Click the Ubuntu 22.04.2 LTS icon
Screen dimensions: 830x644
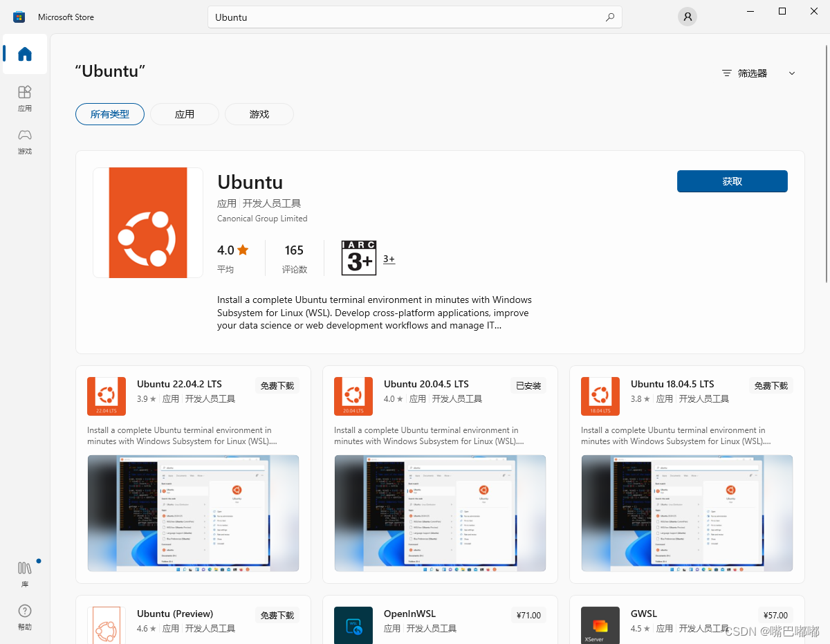click(107, 396)
